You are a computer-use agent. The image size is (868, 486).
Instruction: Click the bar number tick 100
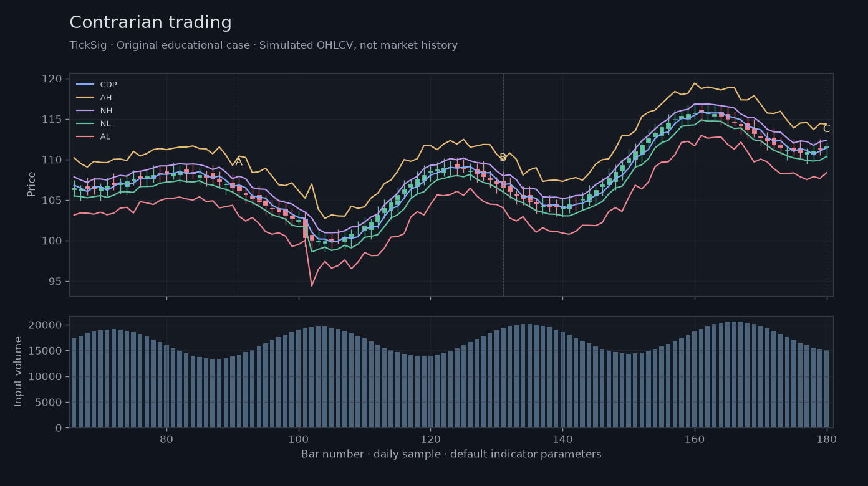[299, 439]
